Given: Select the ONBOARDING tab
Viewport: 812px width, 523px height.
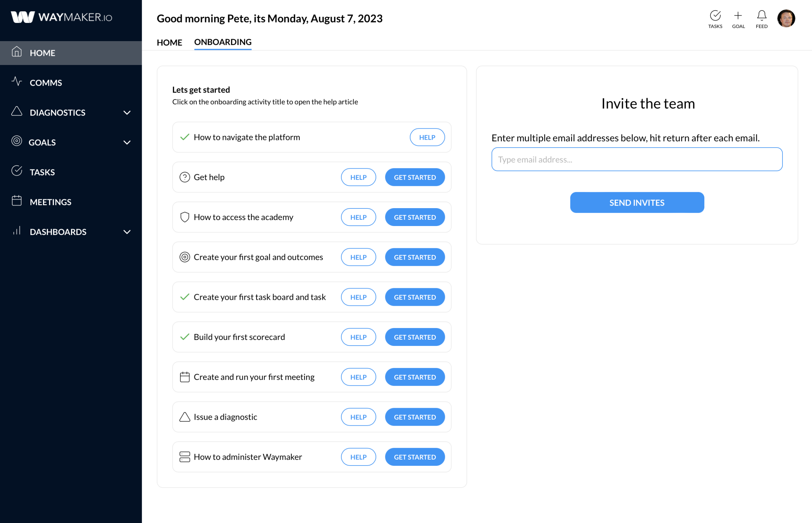Looking at the screenshot, I should click(222, 42).
